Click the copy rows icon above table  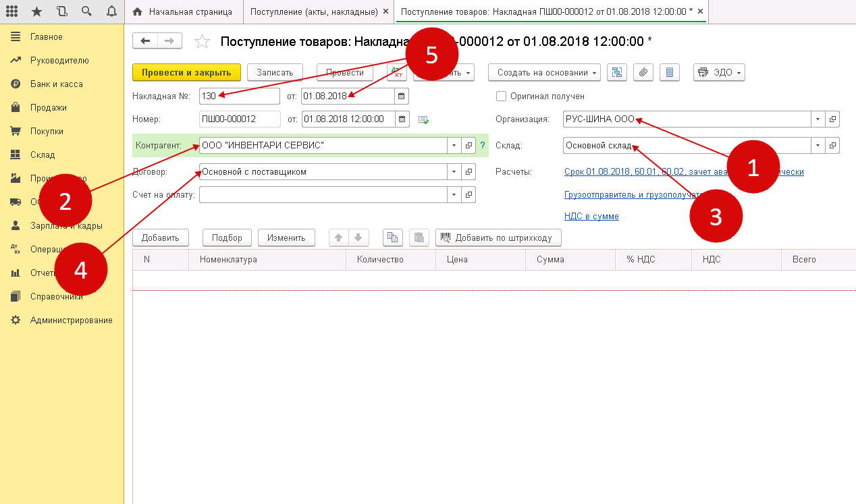[392, 237]
